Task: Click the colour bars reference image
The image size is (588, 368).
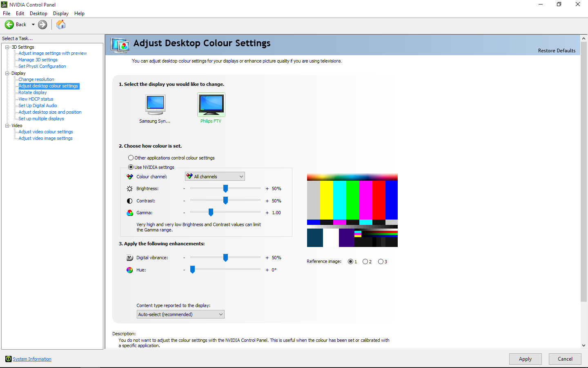Action: click(352, 210)
